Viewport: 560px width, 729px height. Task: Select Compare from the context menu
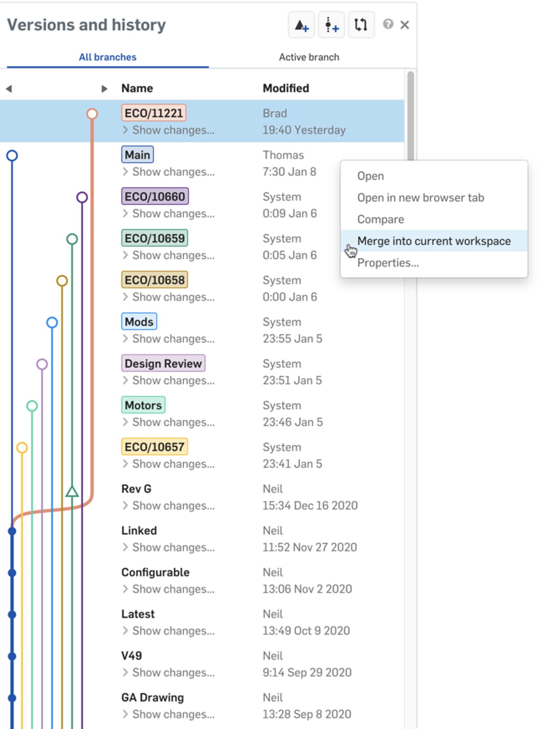(x=380, y=219)
